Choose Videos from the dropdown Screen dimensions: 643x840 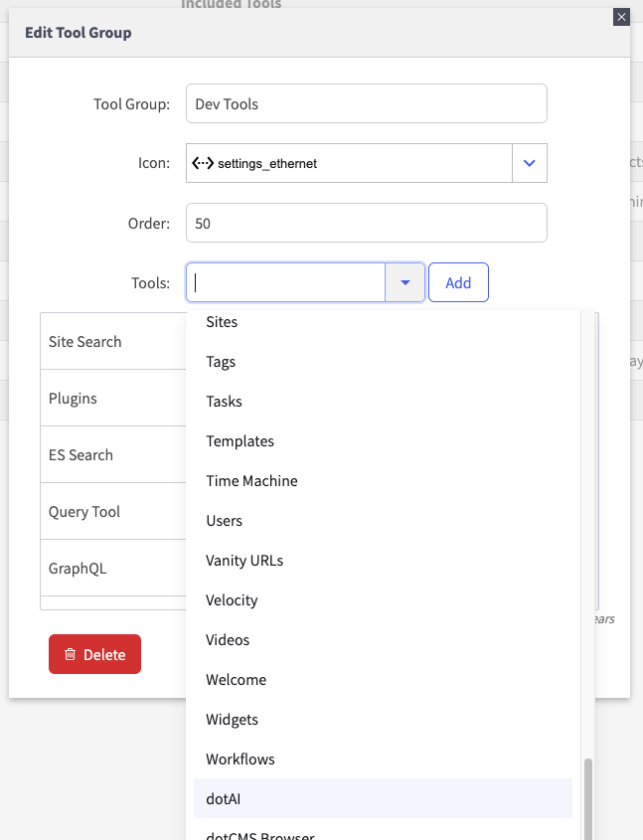tap(228, 639)
